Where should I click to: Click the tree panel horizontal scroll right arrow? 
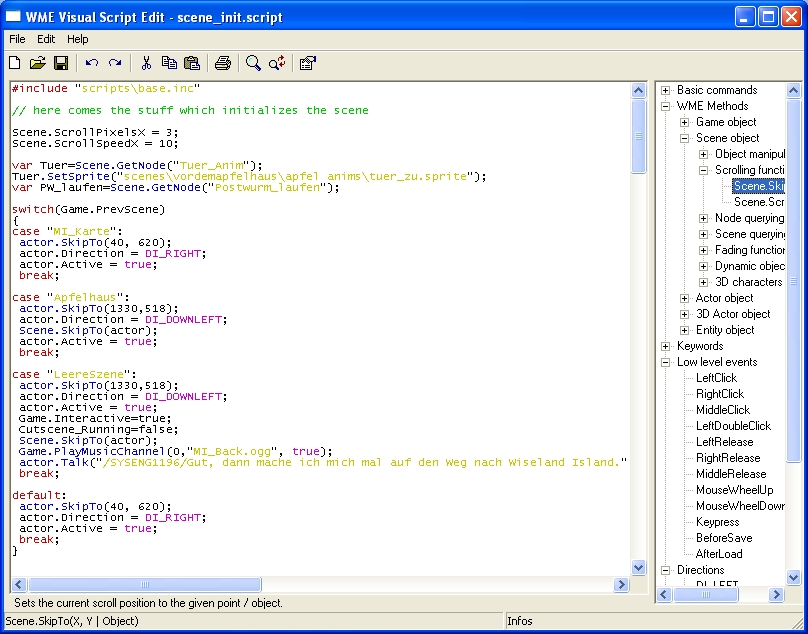(x=776, y=595)
